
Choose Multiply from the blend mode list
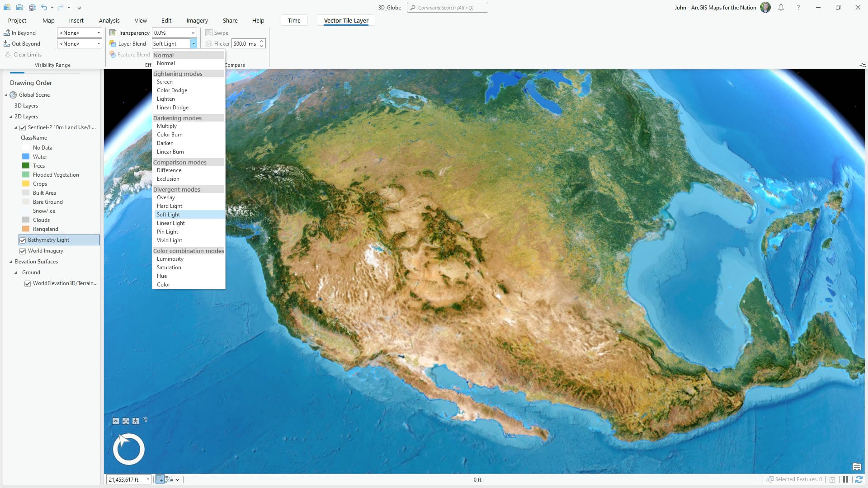tap(167, 126)
